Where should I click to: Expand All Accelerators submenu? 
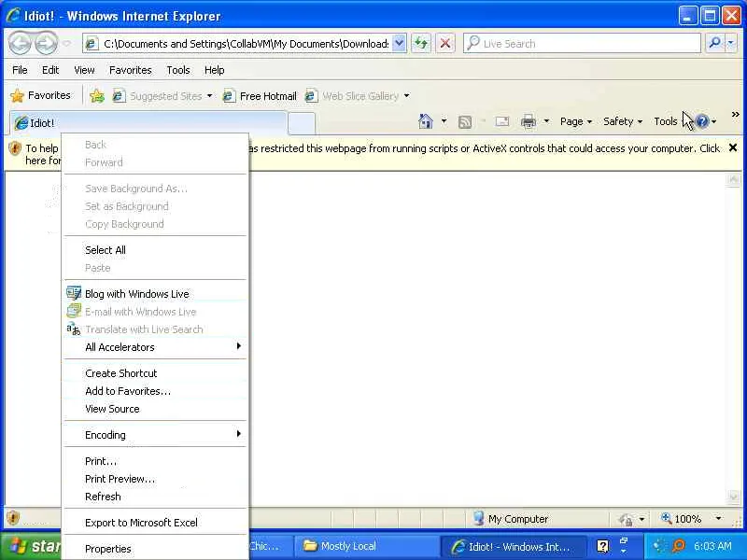155,347
